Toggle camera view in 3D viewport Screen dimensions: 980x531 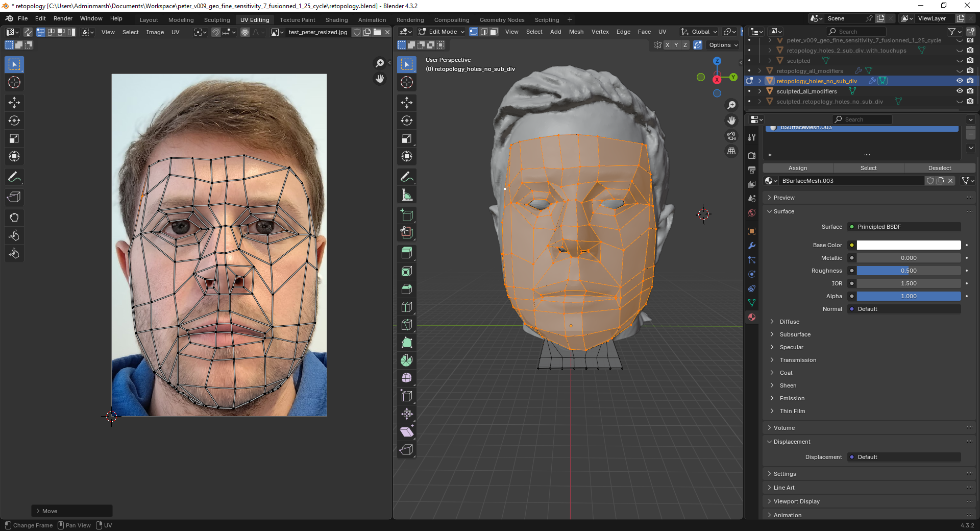[x=731, y=136]
